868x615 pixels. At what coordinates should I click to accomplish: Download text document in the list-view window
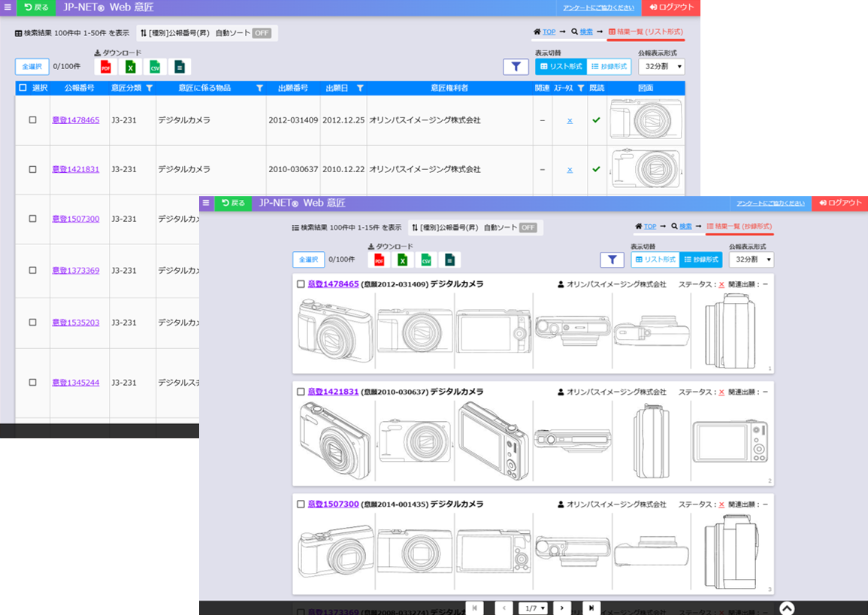click(x=179, y=67)
